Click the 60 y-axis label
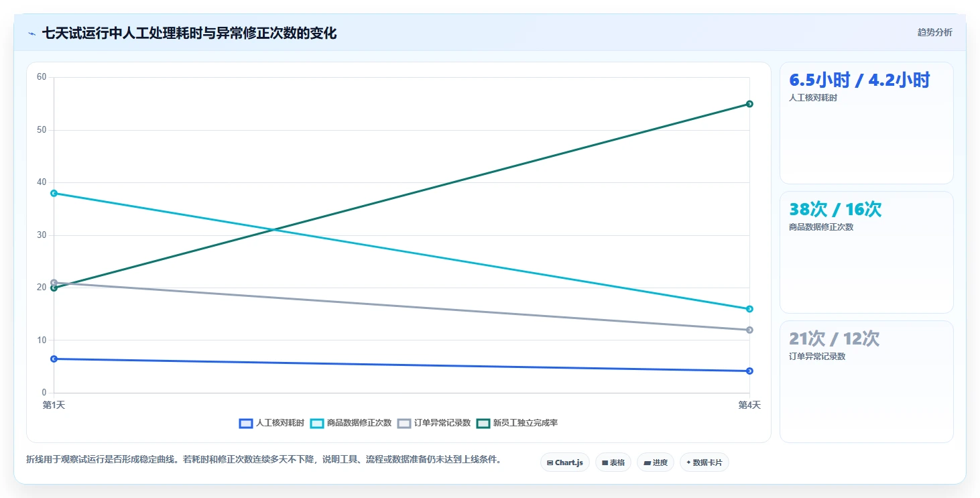Viewport: 980px width, 498px height. (42, 77)
